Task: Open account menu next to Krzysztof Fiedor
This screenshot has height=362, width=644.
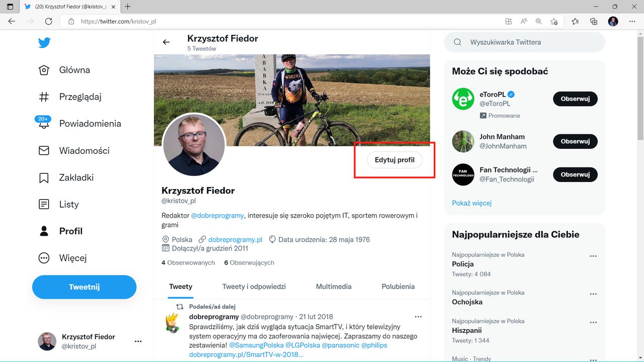Action: (x=138, y=341)
